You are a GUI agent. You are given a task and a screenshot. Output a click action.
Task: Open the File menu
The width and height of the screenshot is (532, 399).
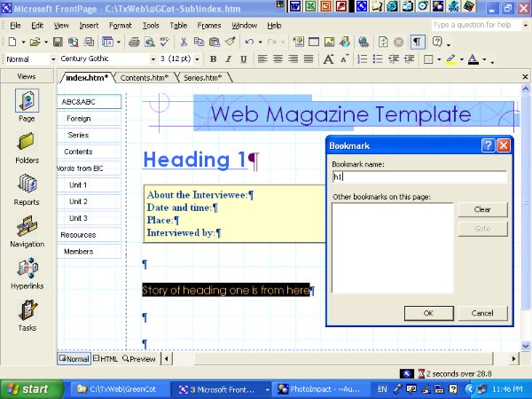[15, 26]
